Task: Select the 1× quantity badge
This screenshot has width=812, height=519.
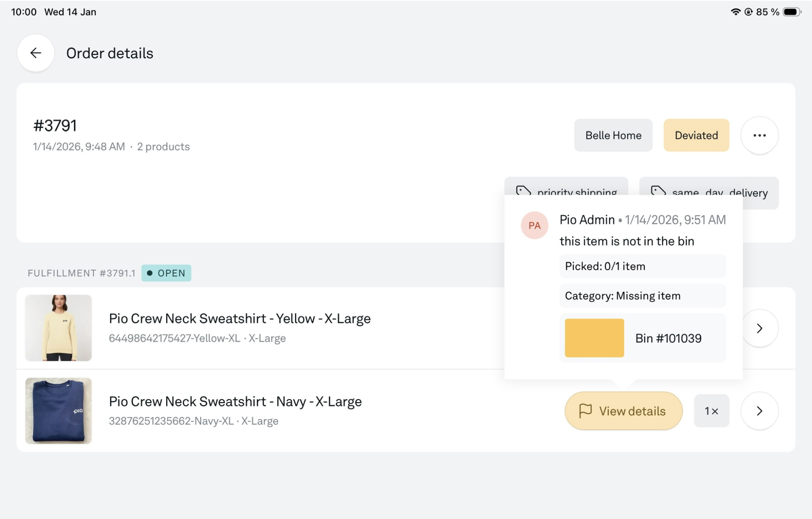Action: pos(711,411)
